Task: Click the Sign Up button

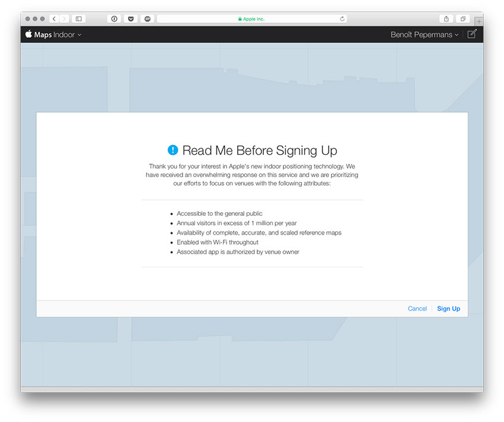Action: (448, 309)
